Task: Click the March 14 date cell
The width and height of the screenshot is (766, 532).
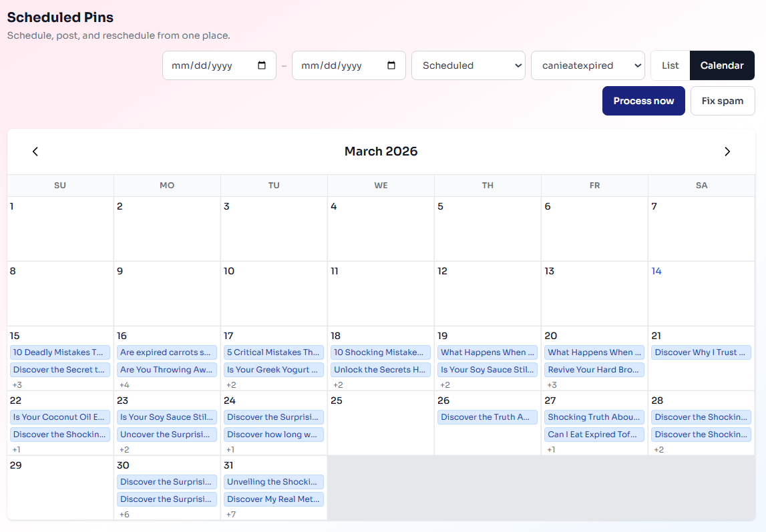Action: pyautogui.click(x=701, y=294)
